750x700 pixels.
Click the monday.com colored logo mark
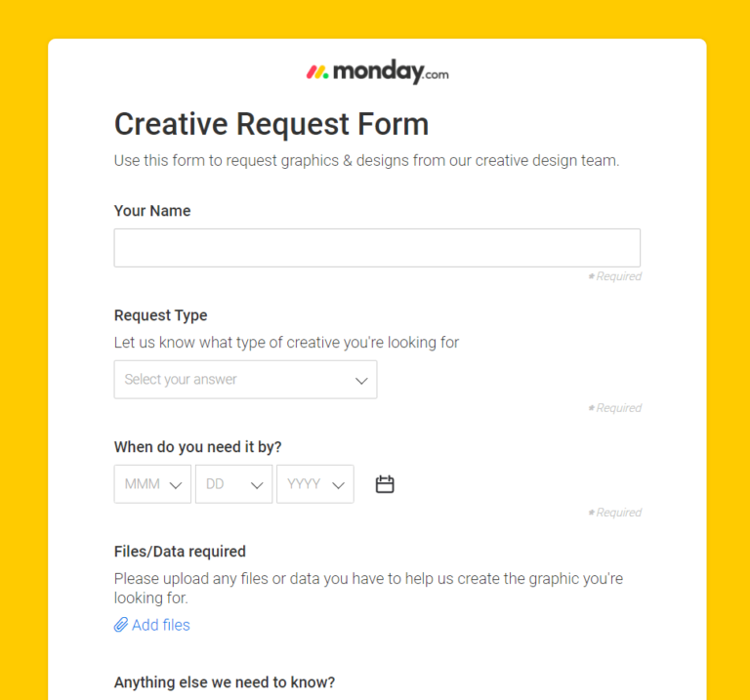click(317, 71)
